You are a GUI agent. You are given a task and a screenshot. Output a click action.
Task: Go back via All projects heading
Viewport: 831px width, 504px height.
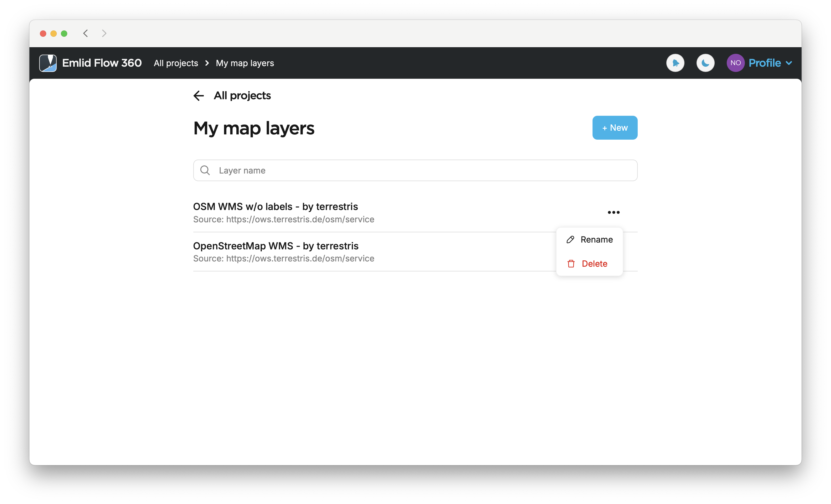242,96
